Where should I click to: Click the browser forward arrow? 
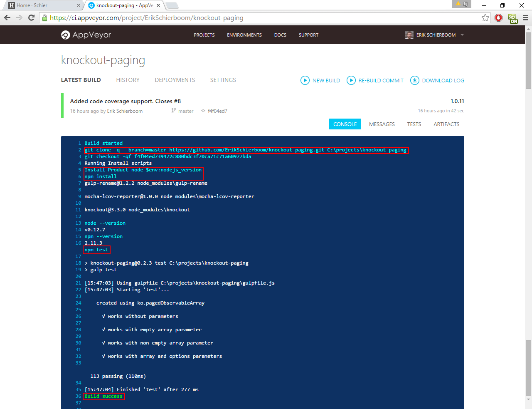19,17
